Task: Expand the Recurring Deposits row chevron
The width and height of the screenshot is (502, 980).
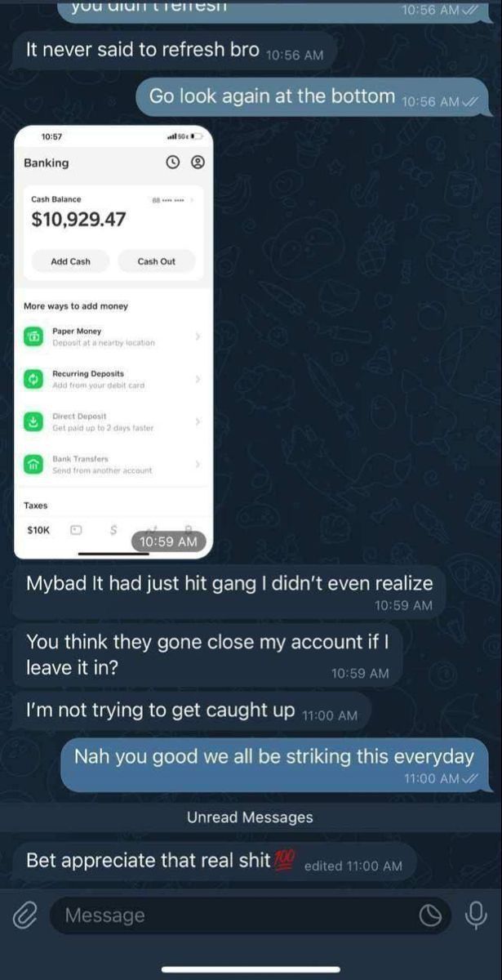Action: pos(198,379)
